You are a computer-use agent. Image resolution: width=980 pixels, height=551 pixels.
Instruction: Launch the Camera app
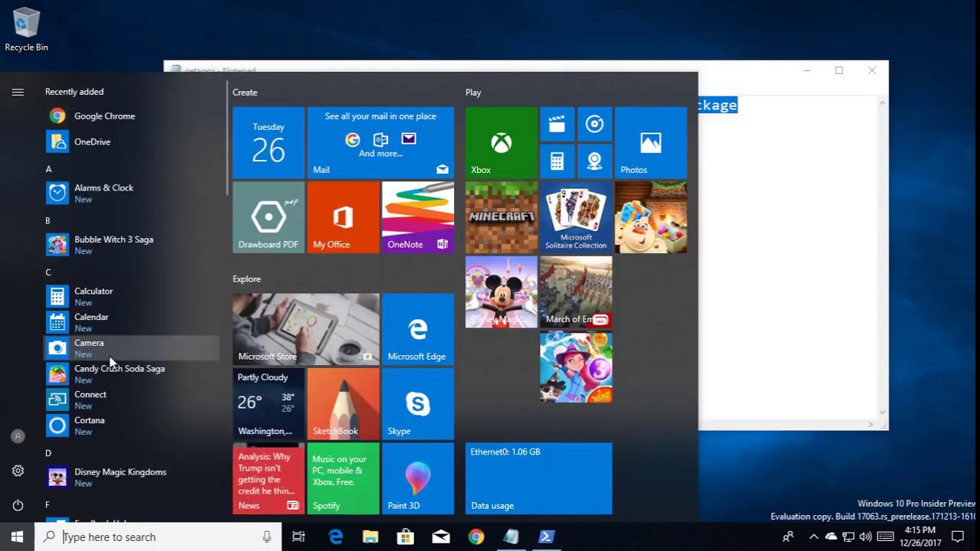132,348
